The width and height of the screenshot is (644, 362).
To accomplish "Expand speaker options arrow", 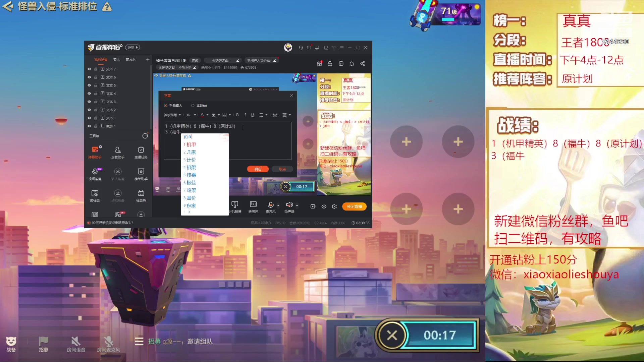I will tap(297, 205).
